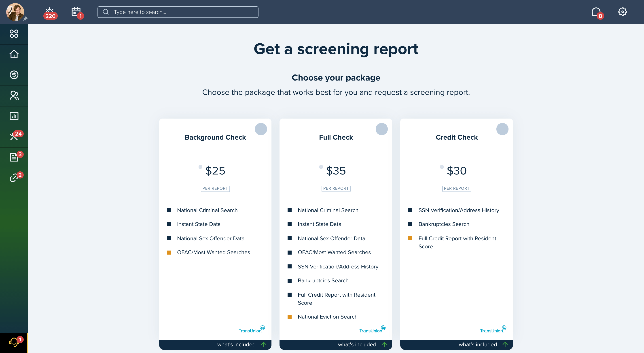Screen dimensions: 644x353
Task: Click the 'Get a screening report' title
Action: coord(336,49)
